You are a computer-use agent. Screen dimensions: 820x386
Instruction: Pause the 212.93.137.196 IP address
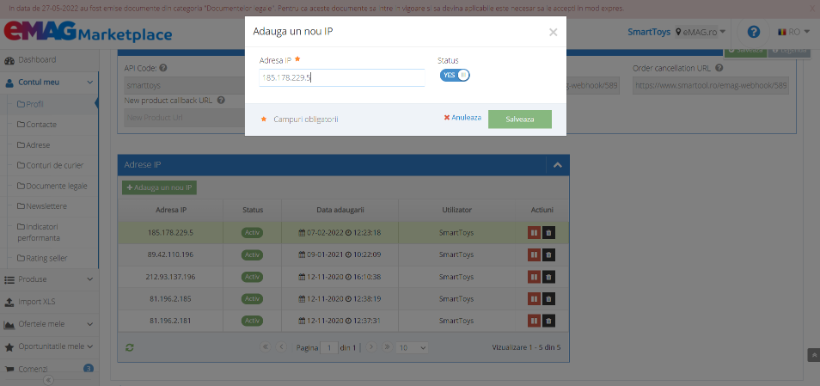pyautogui.click(x=533, y=277)
